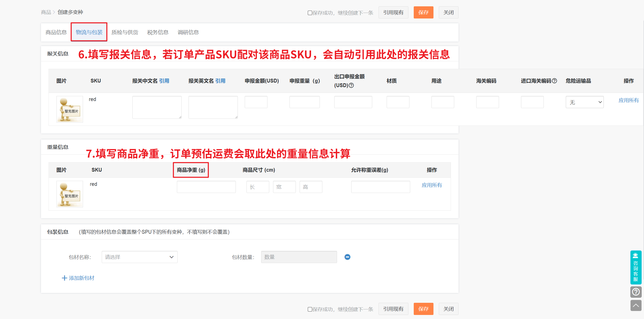Check top 保存成功，继续创建下一条 checkbox
Viewport: 644px width, 319px height.
click(310, 13)
